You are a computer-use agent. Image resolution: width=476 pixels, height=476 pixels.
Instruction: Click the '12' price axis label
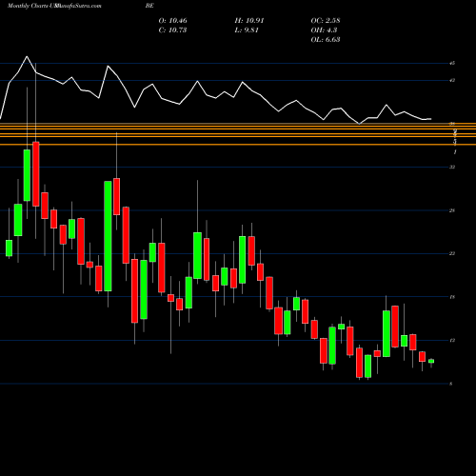click(x=452, y=341)
